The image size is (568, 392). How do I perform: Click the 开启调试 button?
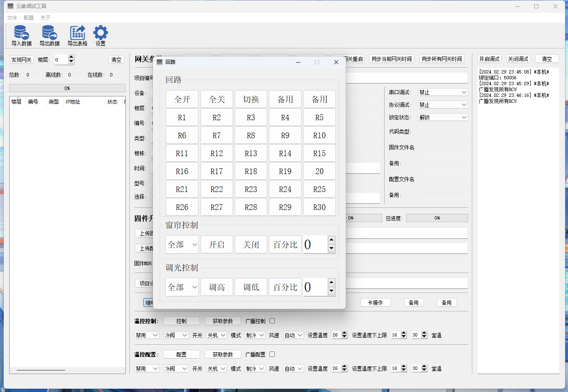click(489, 59)
